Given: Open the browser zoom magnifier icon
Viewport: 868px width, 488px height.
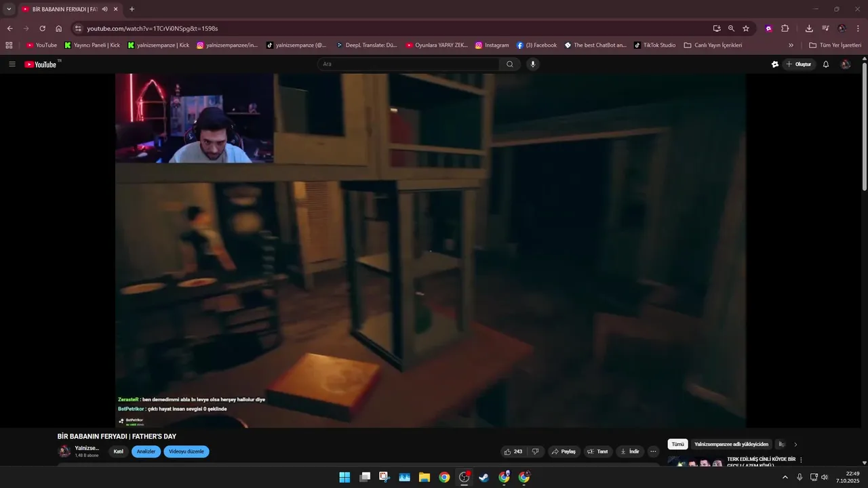Looking at the screenshot, I should [731, 28].
